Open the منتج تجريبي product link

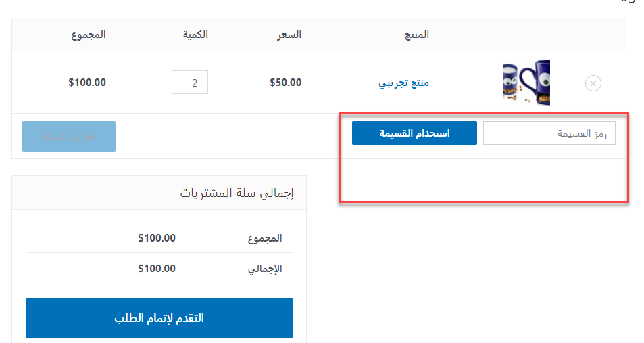[x=403, y=83]
